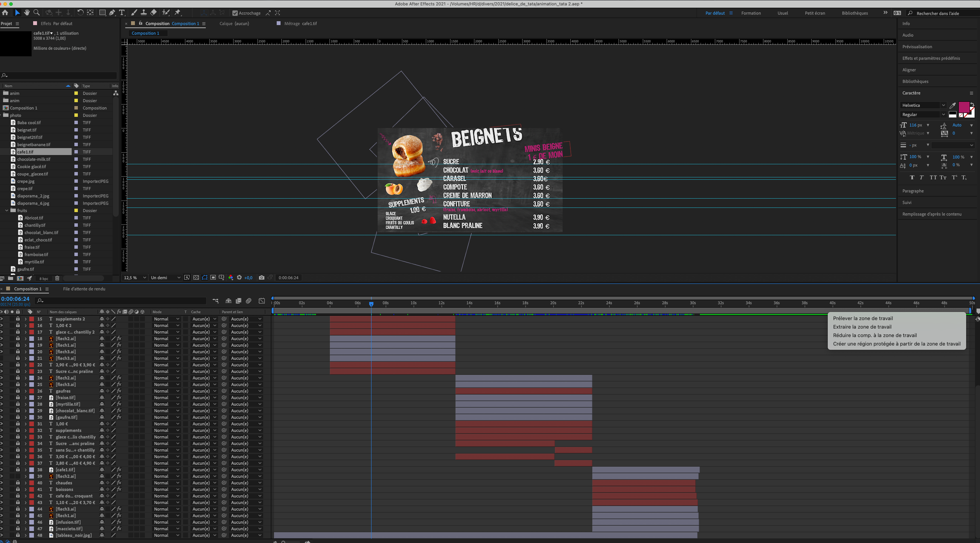Unlock the supplements 2 layer
This screenshot has width=980, height=543.
tap(18, 319)
